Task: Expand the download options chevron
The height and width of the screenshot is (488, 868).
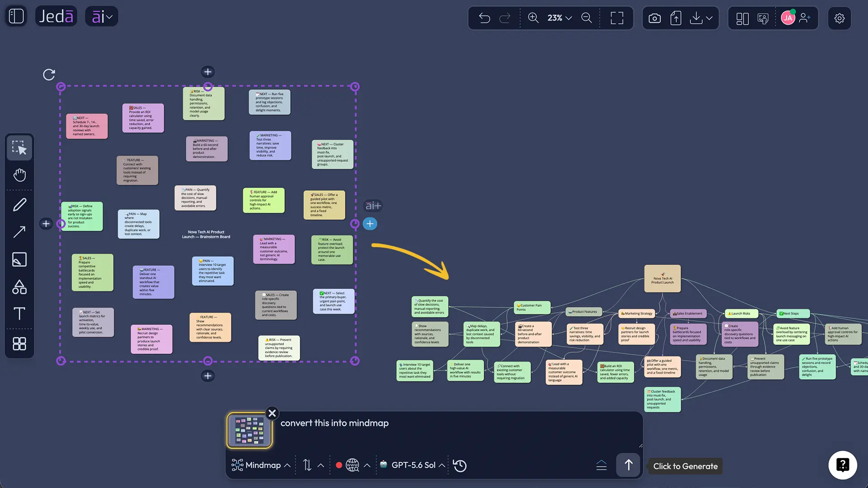Action: [709, 18]
